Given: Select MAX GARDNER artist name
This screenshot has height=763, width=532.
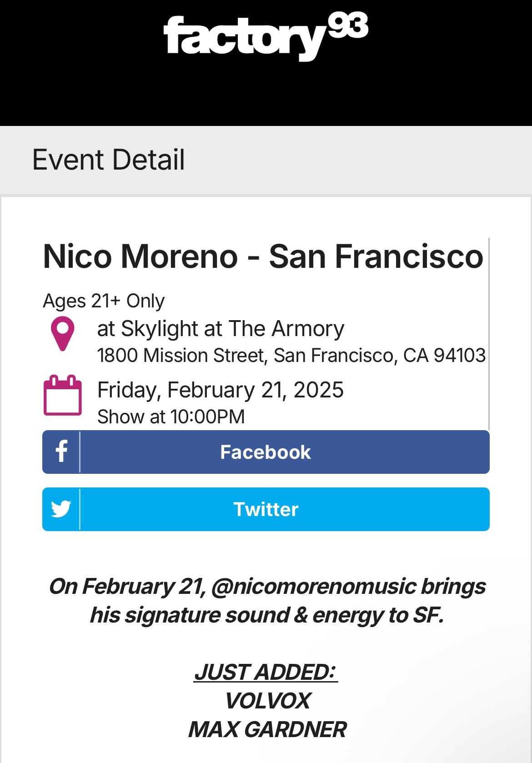Looking at the screenshot, I should click(267, 729).
